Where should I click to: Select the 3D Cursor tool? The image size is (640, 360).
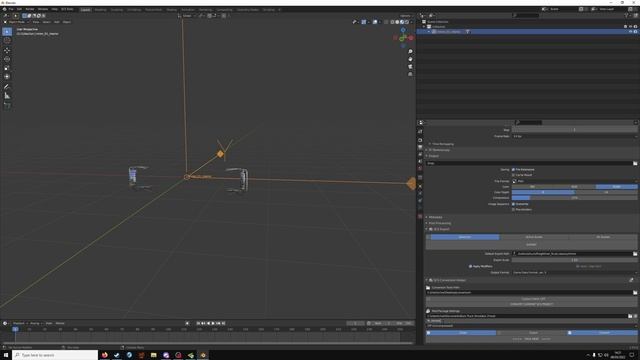[x=7, y=40]
